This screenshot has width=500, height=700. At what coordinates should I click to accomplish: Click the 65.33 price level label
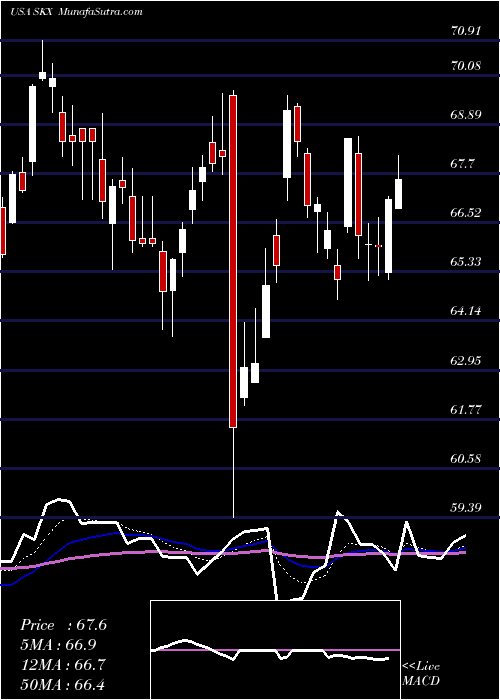click(x=466, y=261)
